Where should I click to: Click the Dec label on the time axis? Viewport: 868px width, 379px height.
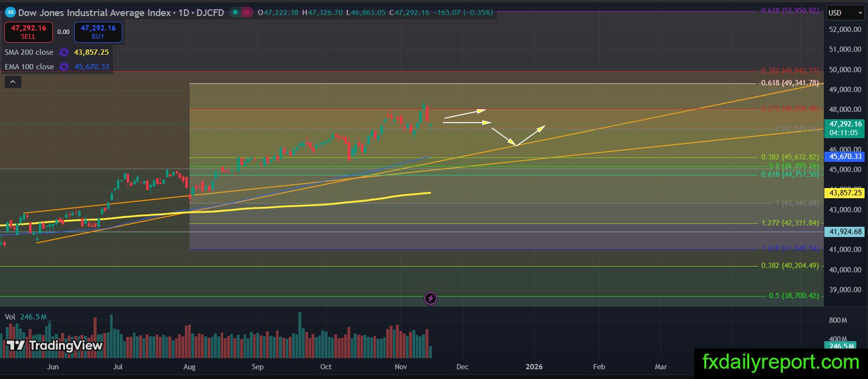462,367
